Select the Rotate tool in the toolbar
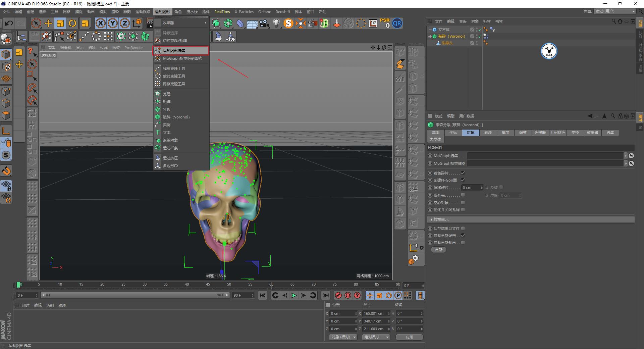Screen dimensions: 644x349 pyautogui.click(x=73, y=23)
